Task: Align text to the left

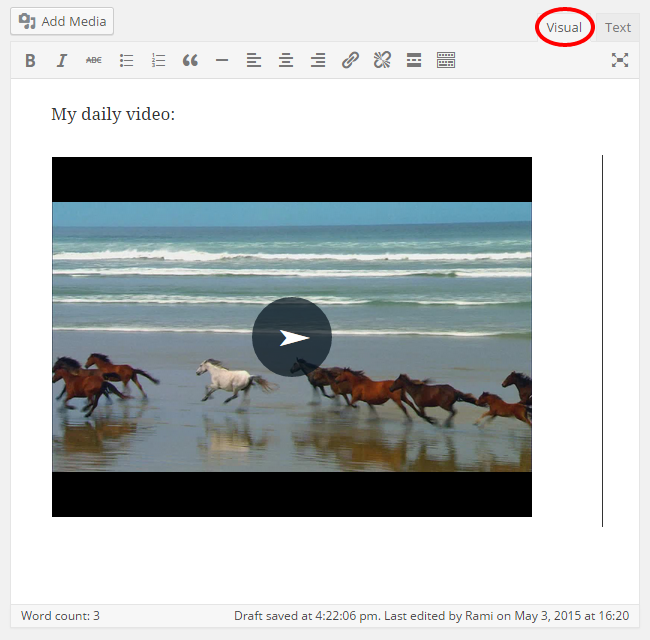Action: coord(254,61)
